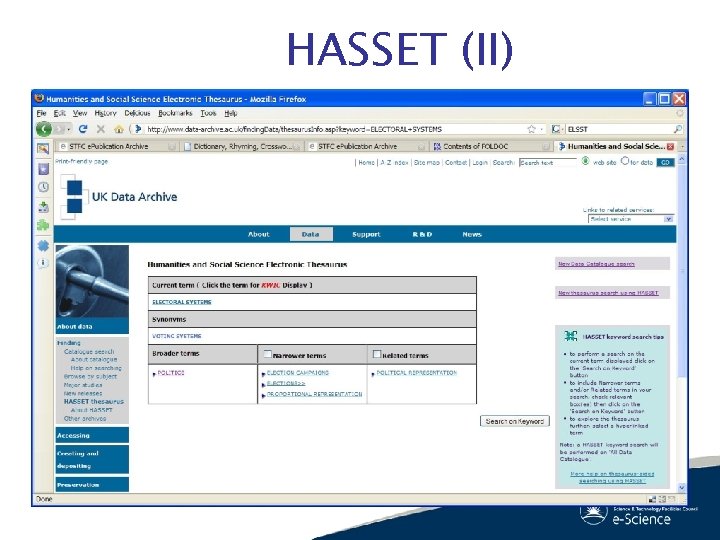The width and height of the screenshot is (720, 540).
Task: Open the list all tabs dropdown arrow
Action: click(682, 146)
